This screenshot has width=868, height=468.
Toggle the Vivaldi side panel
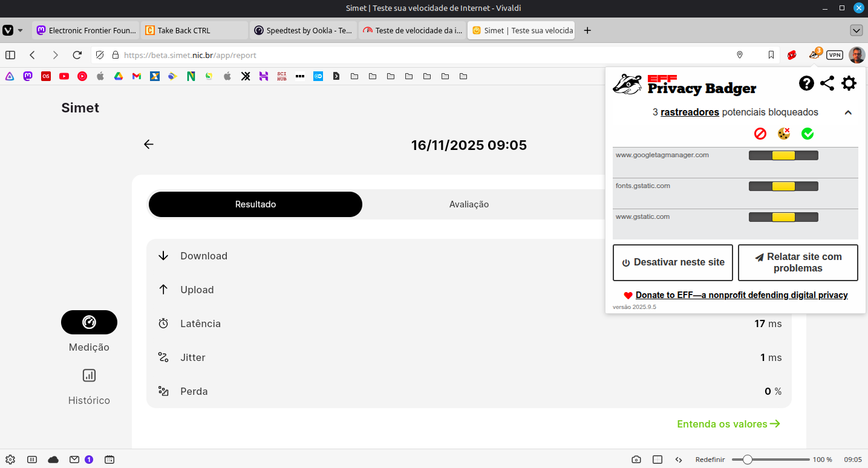(10, 55)
